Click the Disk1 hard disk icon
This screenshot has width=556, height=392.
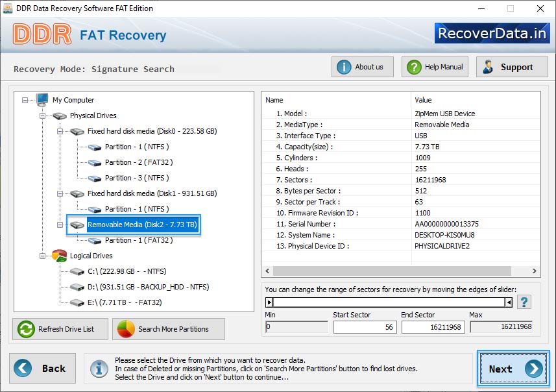pyautogui.click(x=77, y=194)
